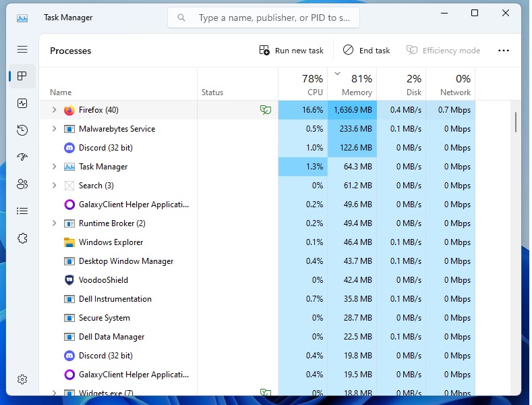Click the Dell Instrumentation icon
Image resolution: width=532 pixels, height=405 pixels.
(x=69, y=299)
